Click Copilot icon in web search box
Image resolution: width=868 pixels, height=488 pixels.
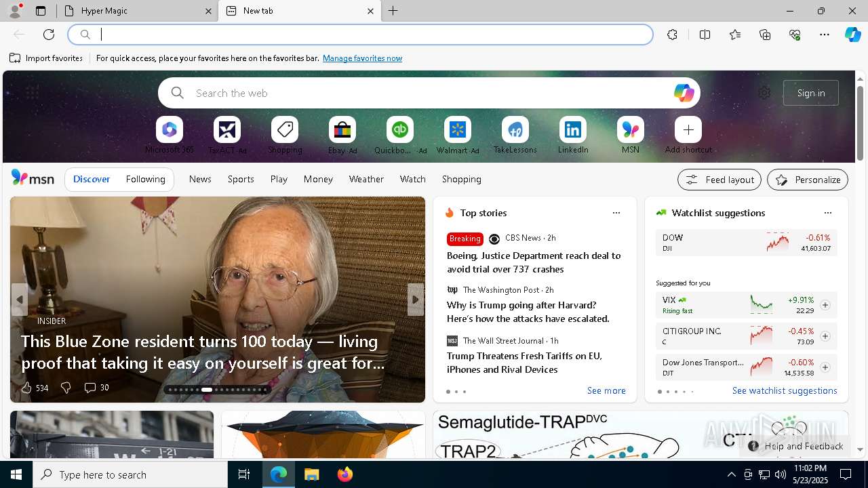(x=684, y=93)
